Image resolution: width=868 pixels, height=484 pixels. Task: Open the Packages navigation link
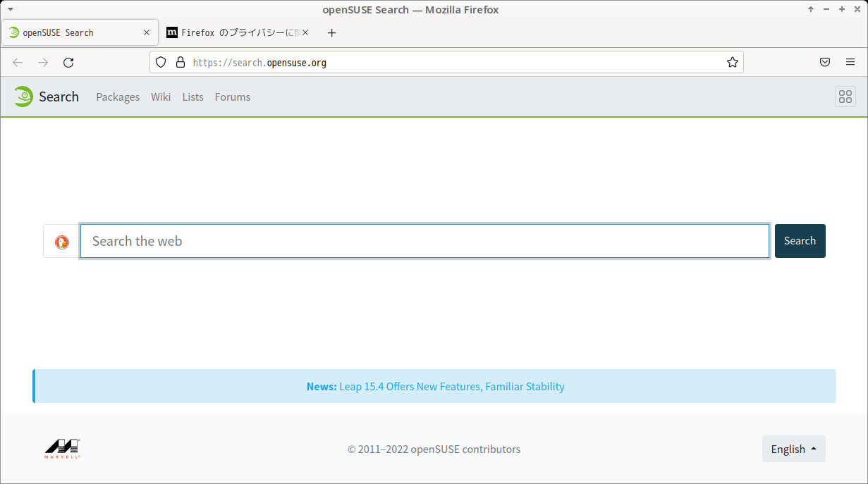click(x=118, y=97)
